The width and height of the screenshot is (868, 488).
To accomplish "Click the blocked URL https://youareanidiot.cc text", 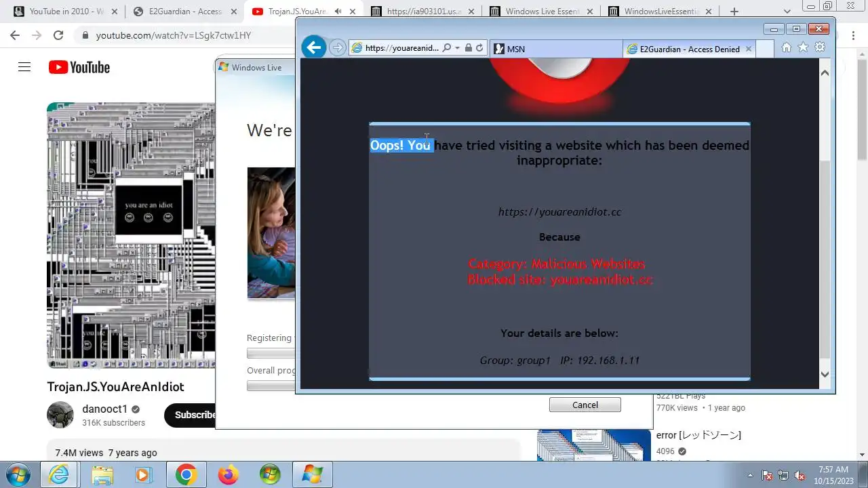I will [559, 212].
